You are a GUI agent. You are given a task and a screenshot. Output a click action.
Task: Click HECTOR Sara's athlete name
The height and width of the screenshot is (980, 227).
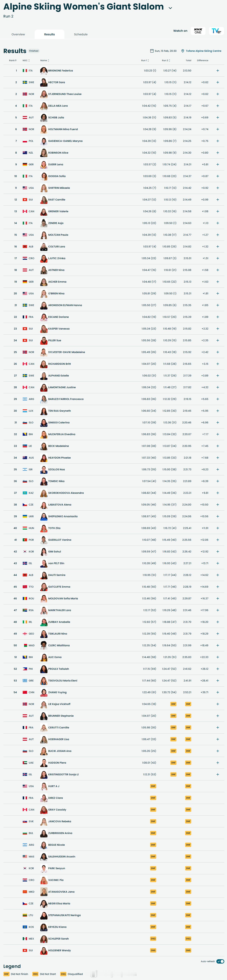tap(56, 82)
